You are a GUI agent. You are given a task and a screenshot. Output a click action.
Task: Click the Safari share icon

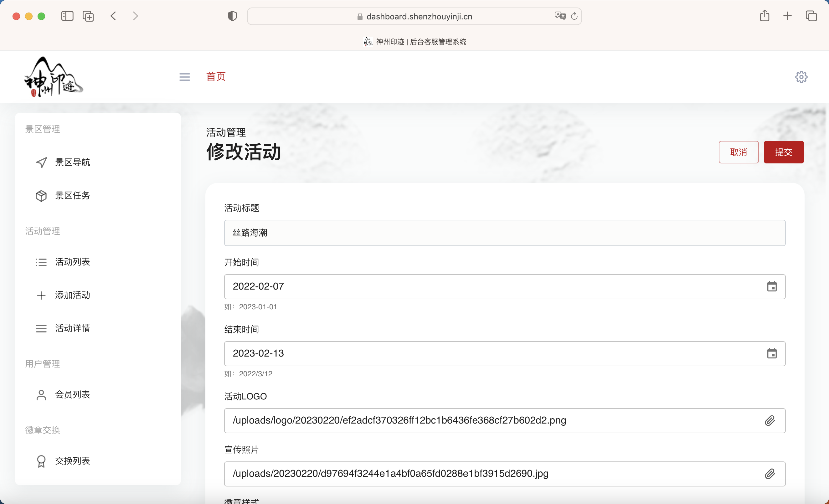click(x=765, y=16)
